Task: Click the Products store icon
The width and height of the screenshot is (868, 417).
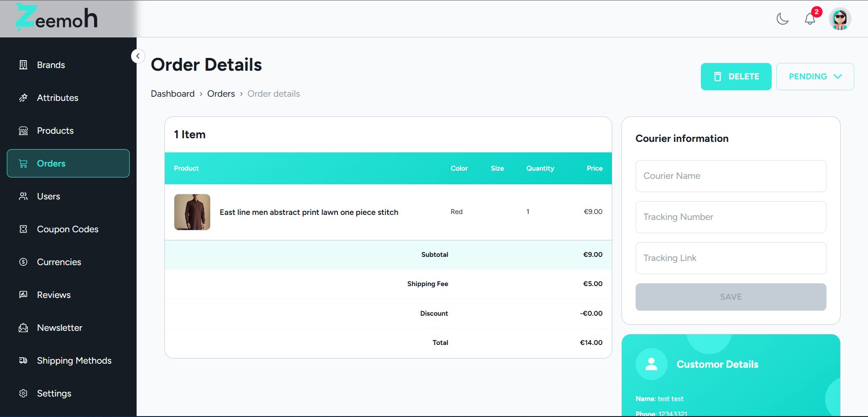Action: [23, 130]
